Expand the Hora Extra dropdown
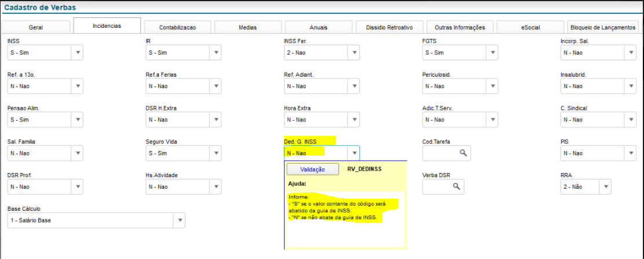Screen dimensions: 644x259 [354, 120]
